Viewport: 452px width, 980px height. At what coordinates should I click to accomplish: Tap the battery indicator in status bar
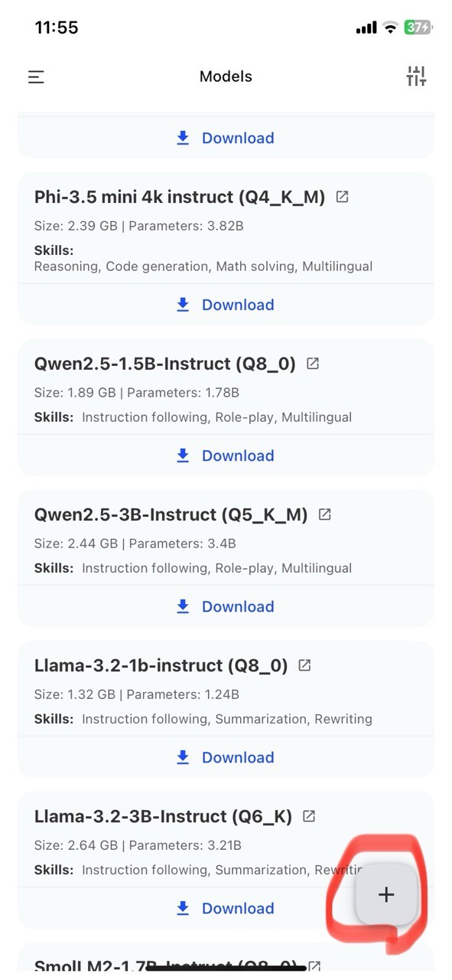coord(418,28)
